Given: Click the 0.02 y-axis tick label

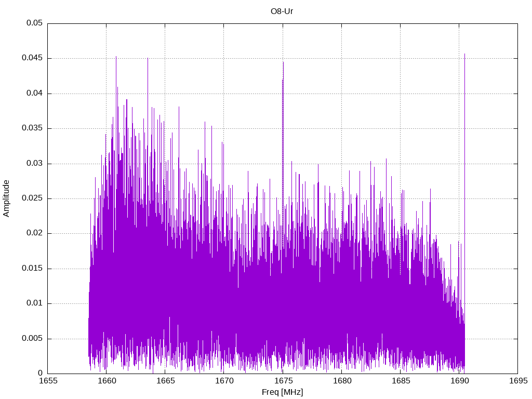Looking at the screenshot, I should click(35, 233).
